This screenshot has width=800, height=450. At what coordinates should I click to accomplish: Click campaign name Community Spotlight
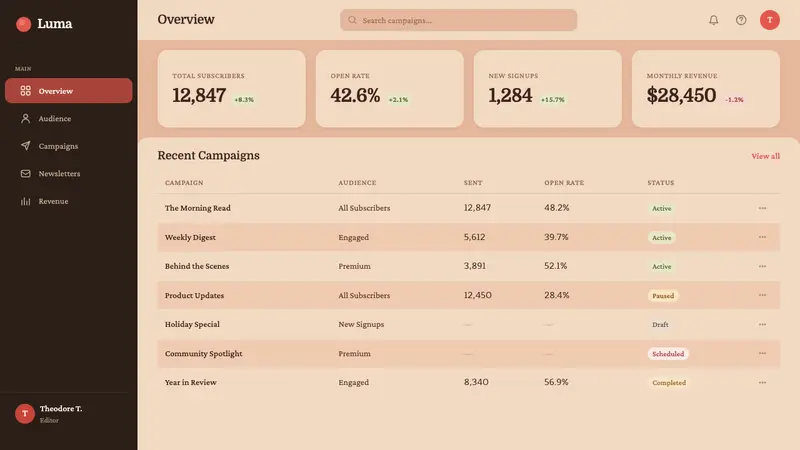[204, 354]
